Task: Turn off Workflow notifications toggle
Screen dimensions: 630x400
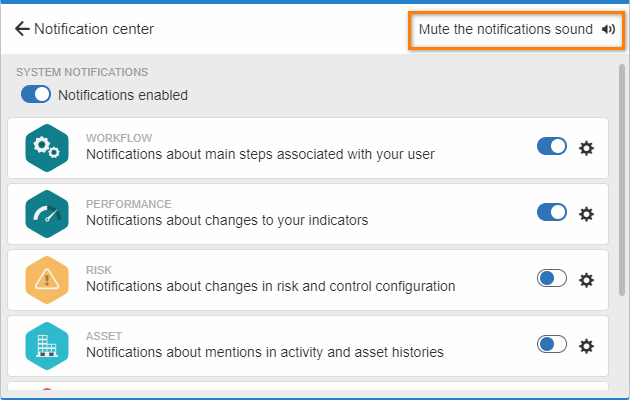Action: coord(552,146)
